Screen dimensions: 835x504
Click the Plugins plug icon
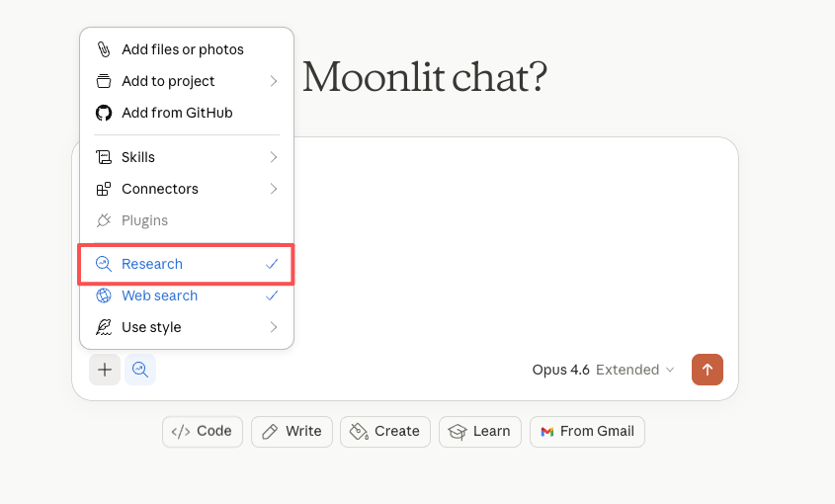[104, 220]
